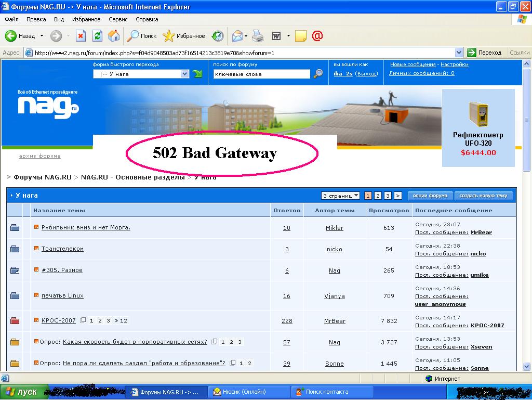Viewport: 532px width, 400px height.
Task: Click the green quick-jump go arrow
Action: coord(197,73)
